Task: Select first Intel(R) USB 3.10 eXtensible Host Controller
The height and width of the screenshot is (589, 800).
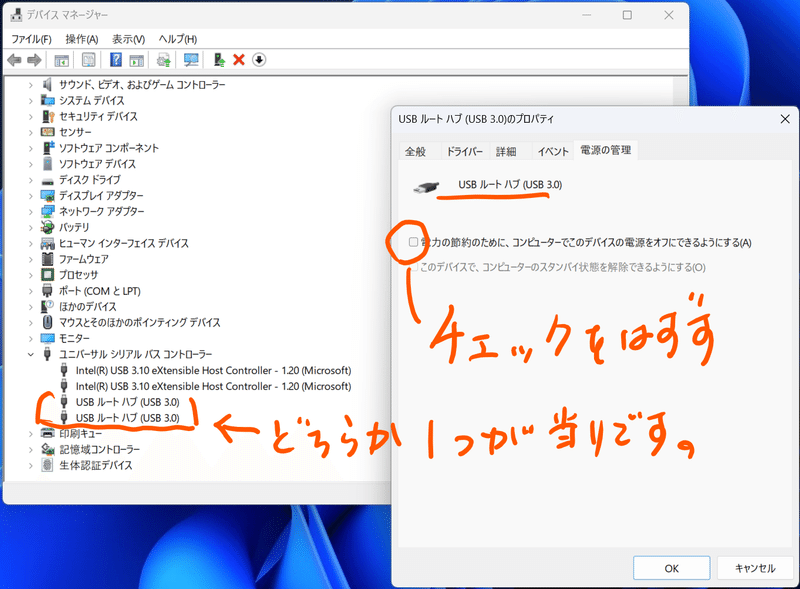Action: (213, 371)
